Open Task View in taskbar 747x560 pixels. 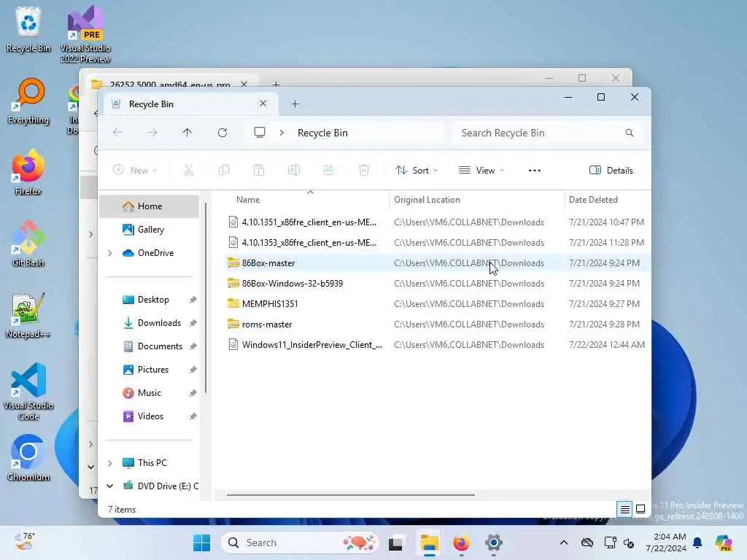coord(395,542)
